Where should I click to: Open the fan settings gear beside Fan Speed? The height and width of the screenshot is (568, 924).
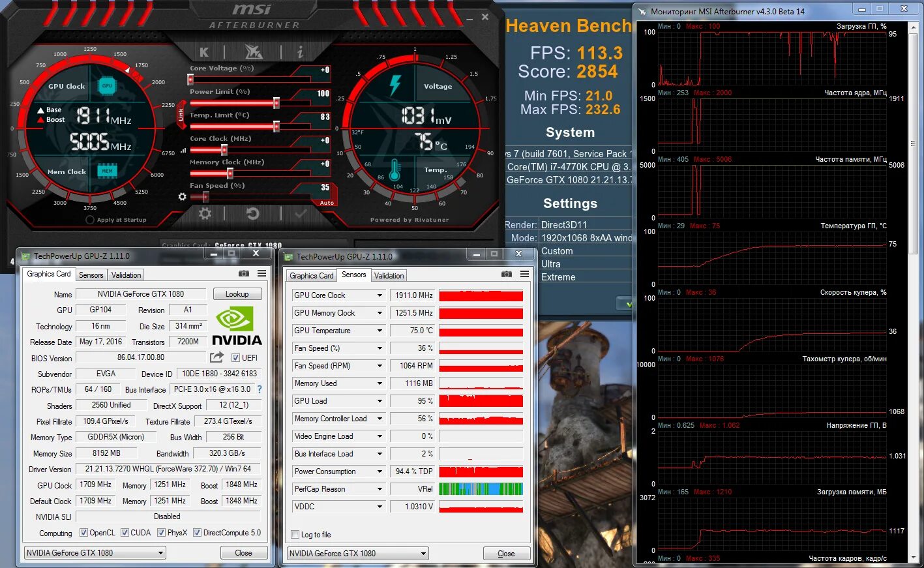point(182,196)
